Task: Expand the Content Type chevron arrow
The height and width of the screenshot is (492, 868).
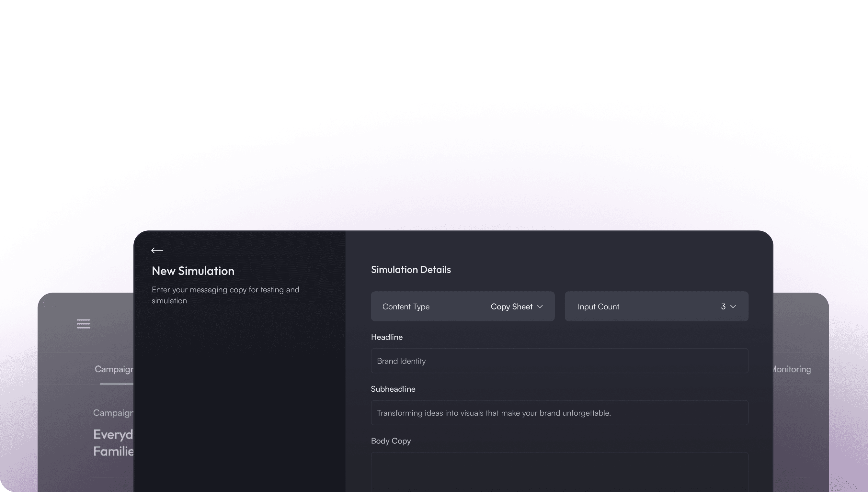Action: click(540, 307)
